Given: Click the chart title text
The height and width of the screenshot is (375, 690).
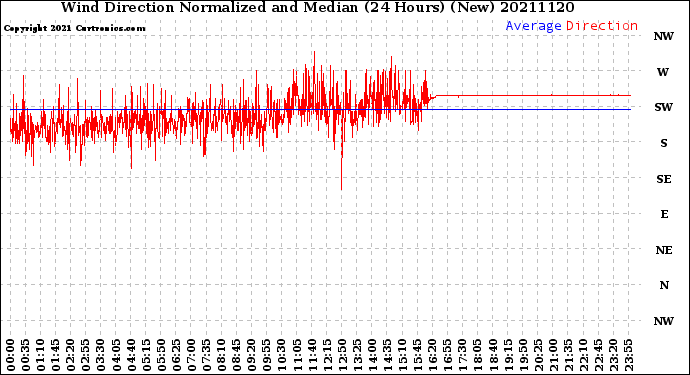Looking at the screenshot, I should [x=317, y=7].
